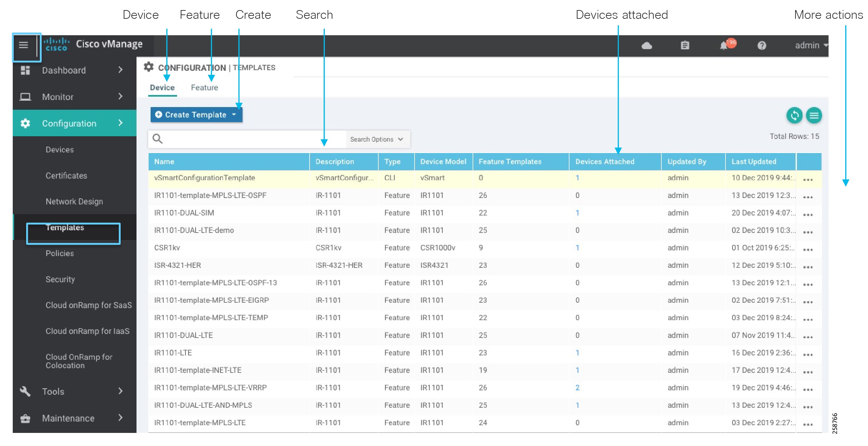Click the Dashboard grid icon
Viewport: 868px width, 446px height.
[25, 70]
